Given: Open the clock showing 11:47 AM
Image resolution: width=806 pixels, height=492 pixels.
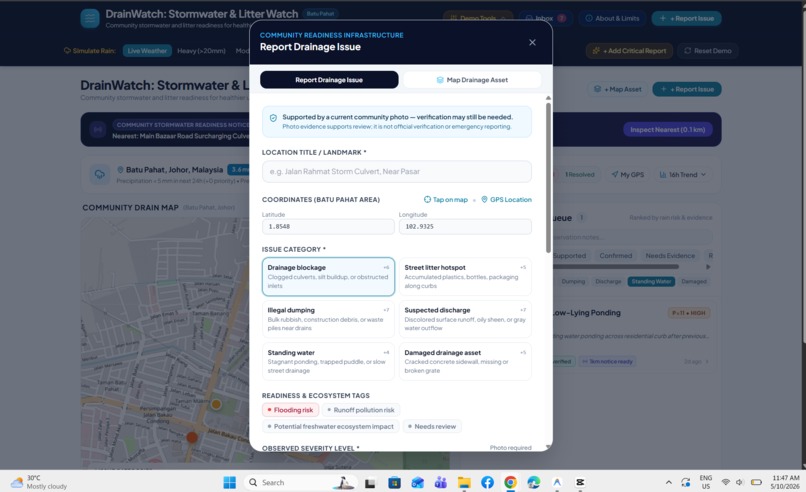Looking at the screenshot, I should coord(785,482).
